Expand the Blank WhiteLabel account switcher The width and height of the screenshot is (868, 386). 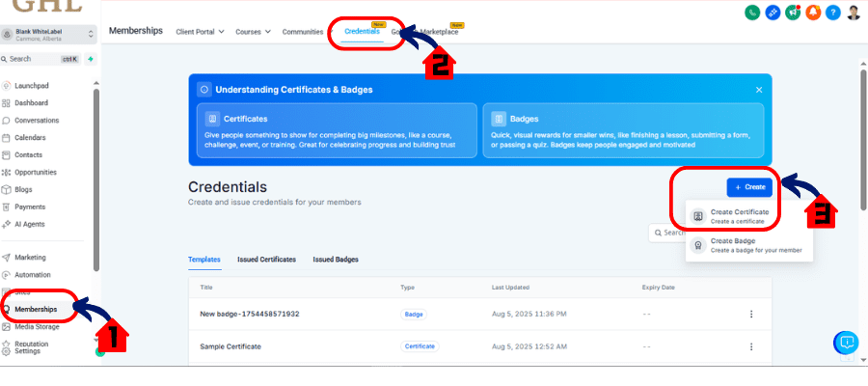(x=48, y=34)
